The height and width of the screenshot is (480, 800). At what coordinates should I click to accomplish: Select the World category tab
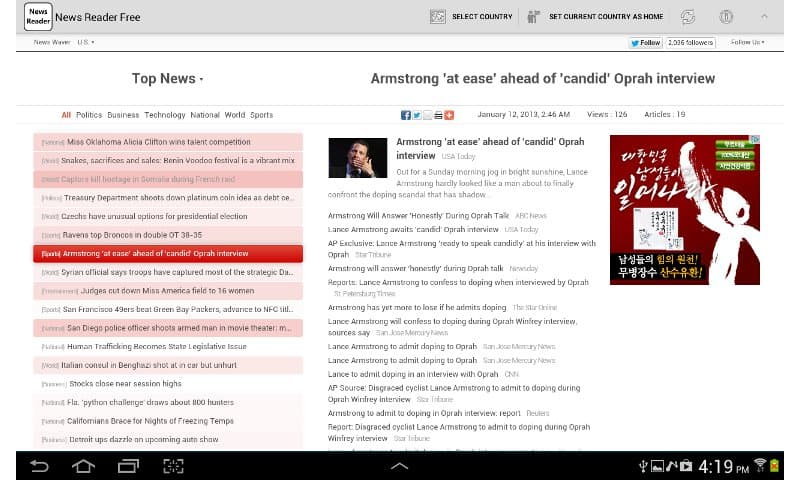tap(235, 115)
